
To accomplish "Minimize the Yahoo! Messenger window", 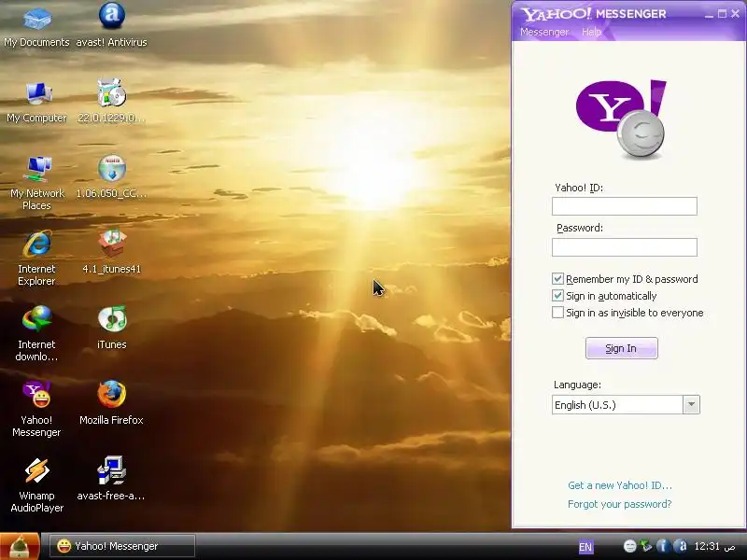I will [709, 14].
